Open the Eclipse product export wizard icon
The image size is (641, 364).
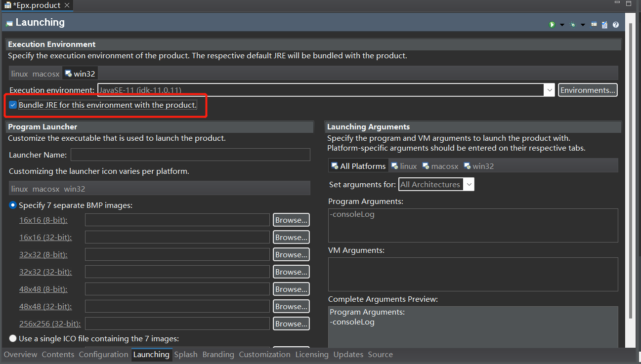tap(594, 25)
